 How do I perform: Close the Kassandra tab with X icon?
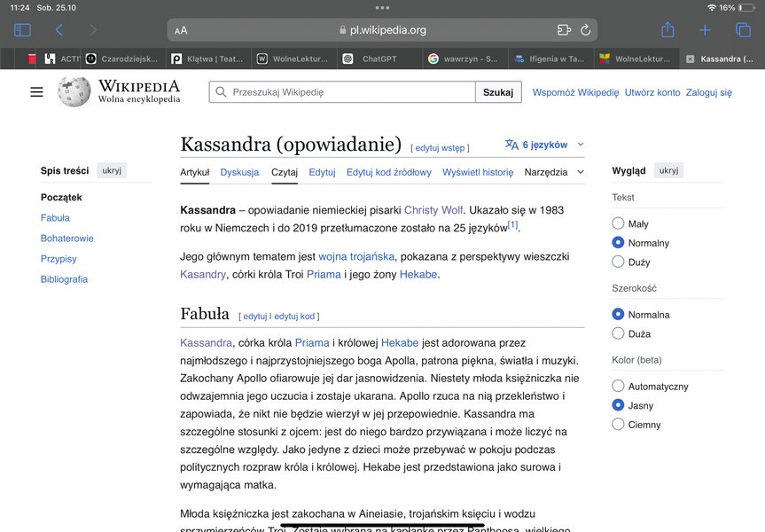[x=690, y=59]
